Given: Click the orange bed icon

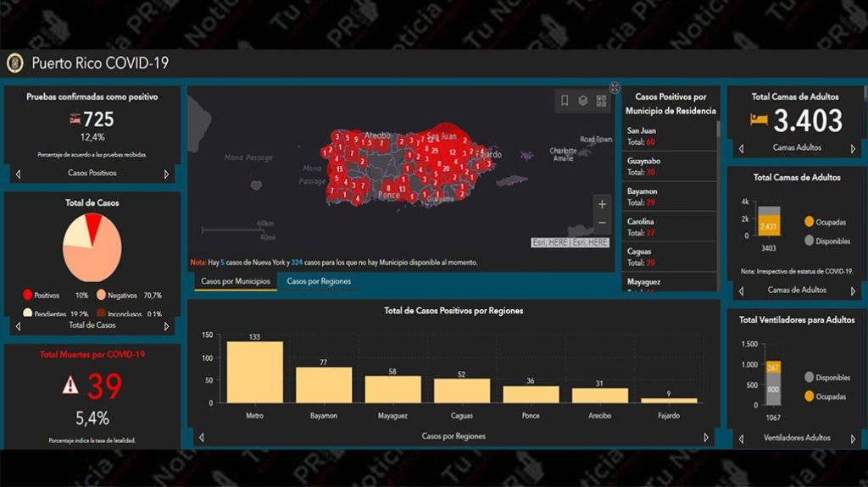Looking at the screenshot, I should pyautogui.click(x=759, y=120).
